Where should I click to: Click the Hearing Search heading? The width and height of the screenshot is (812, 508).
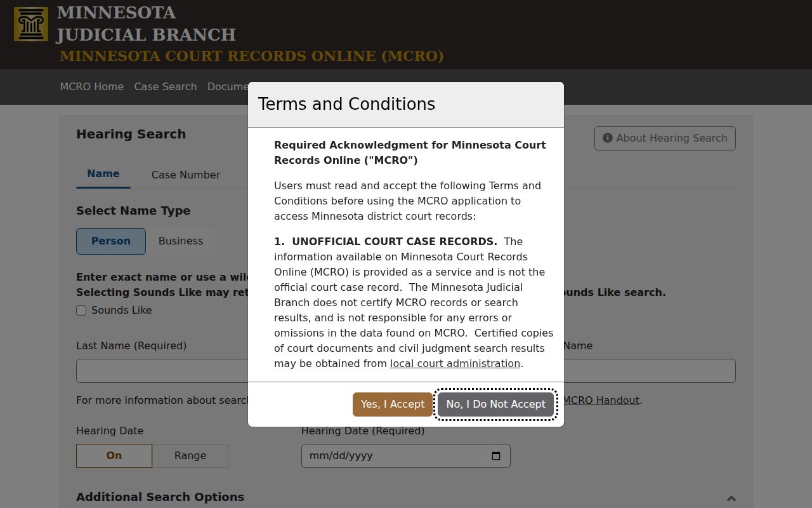(x=131, y=135)
